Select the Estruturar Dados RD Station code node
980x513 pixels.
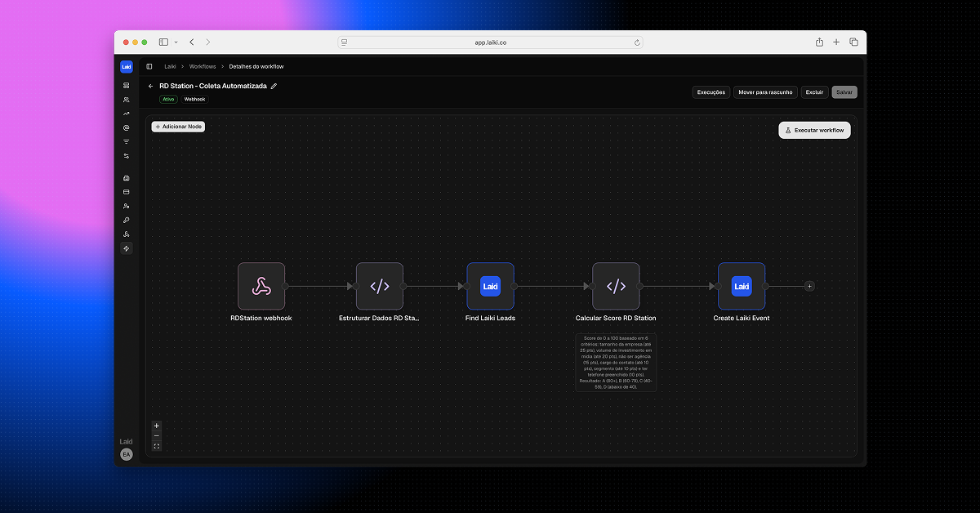tap(380, 286)
